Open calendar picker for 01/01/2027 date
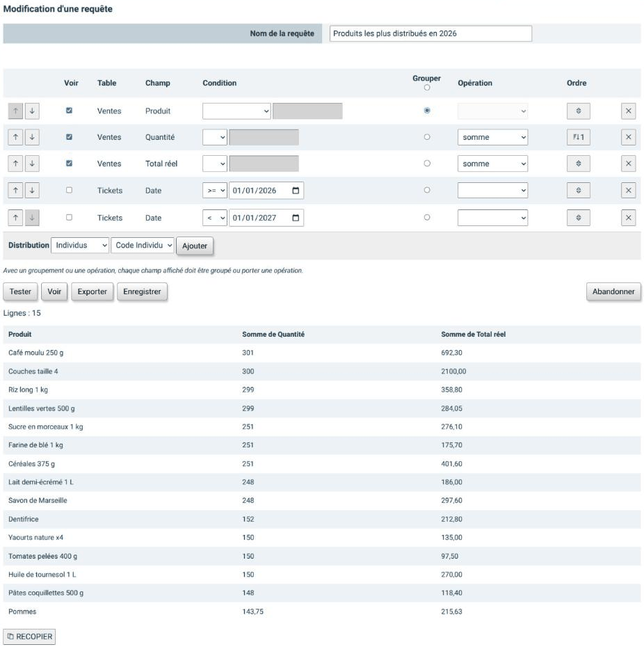This screenshot has width=644, height=647. (296, 218)
